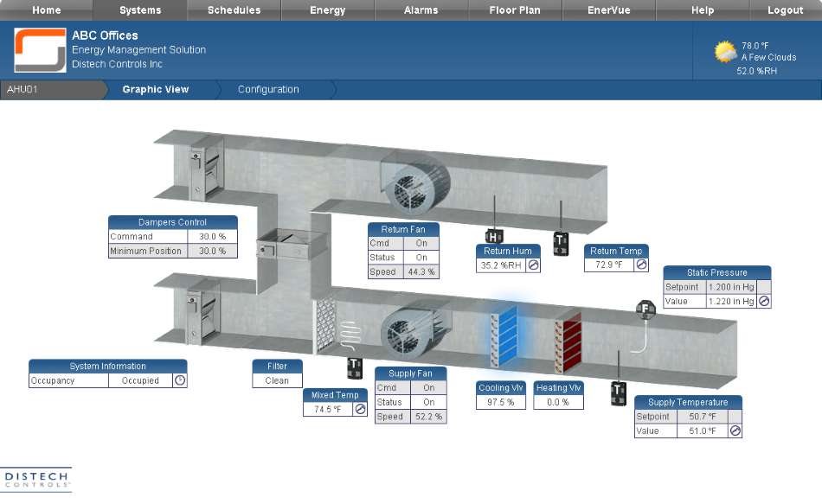Open the Occupancy schedule clock icon
The height and width of the screenshot is (504, 822).
[x=180, y=380]
